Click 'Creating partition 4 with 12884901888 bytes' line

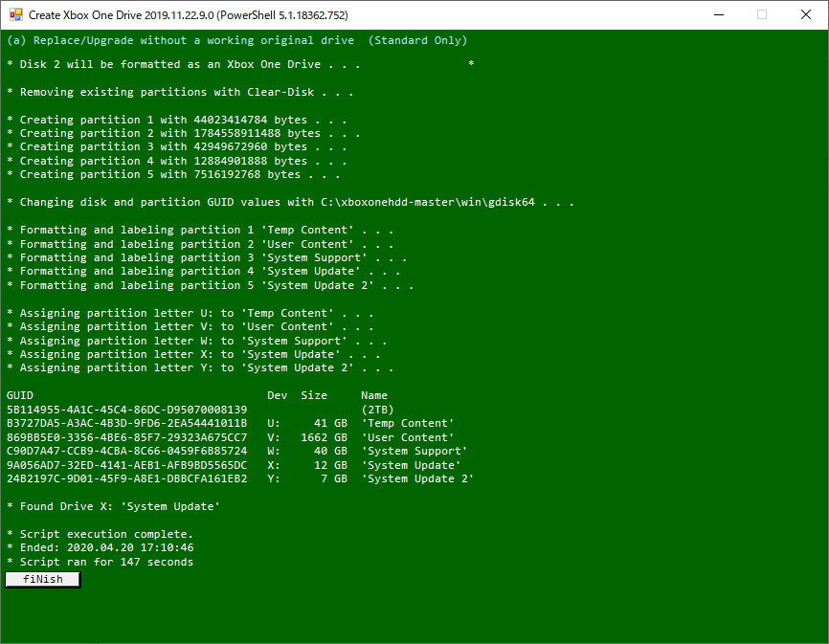tap(176, 161)
